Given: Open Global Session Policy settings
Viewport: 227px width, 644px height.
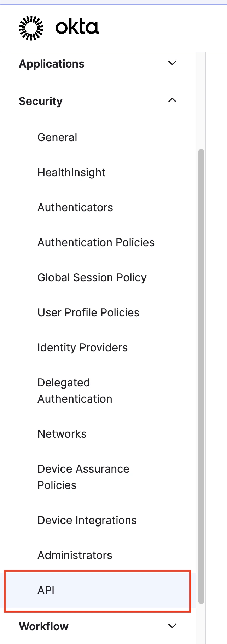Looking at the screenshot, I should pyautogui.click(x=92, y=277).
